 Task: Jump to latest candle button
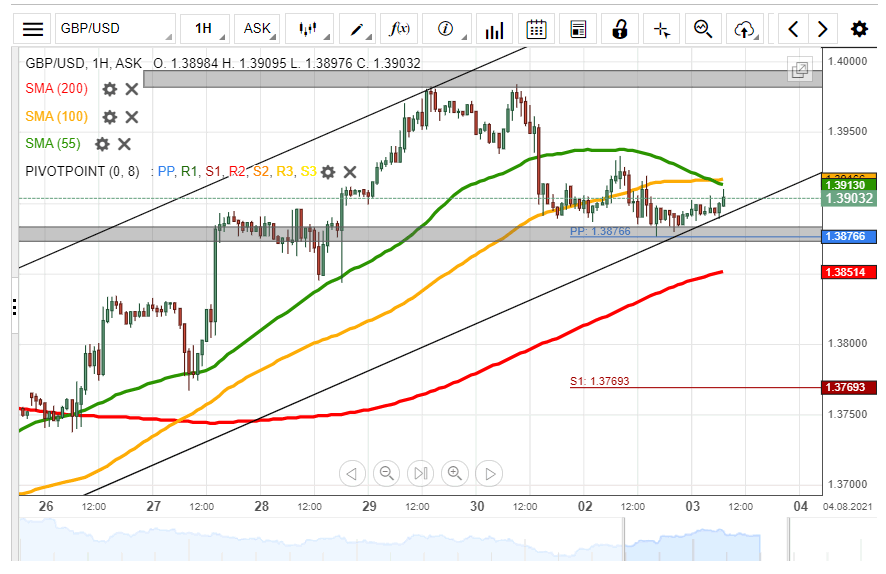[420, 473]
